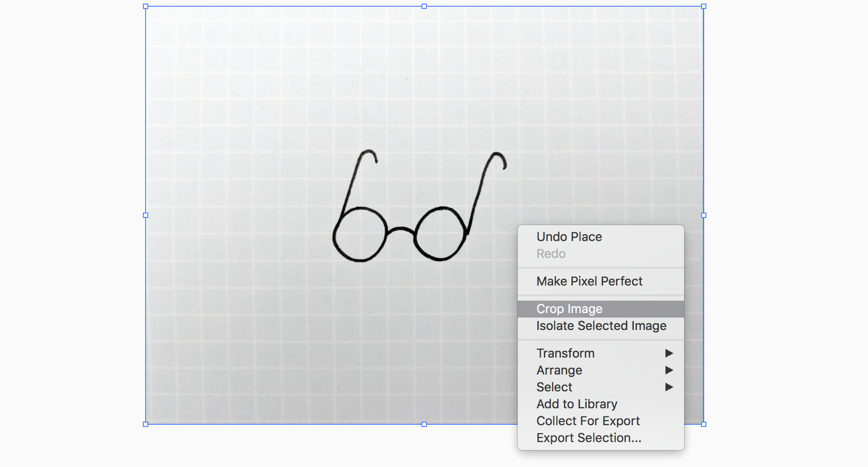The image size is (868, 467).
Task: Click the top-middle selection handle
Action: tap(424, 6)
